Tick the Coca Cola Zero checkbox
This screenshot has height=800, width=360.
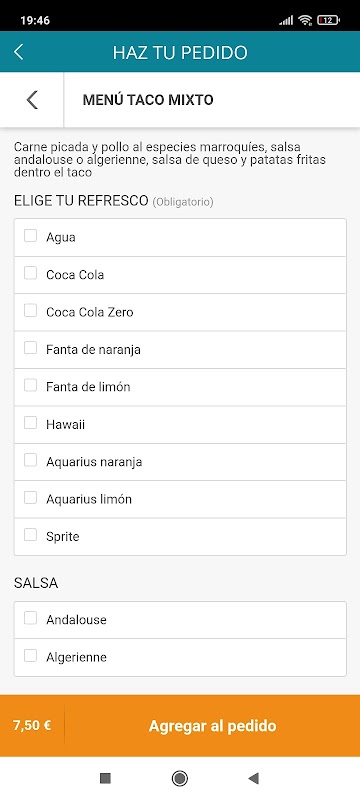point(31,311)
